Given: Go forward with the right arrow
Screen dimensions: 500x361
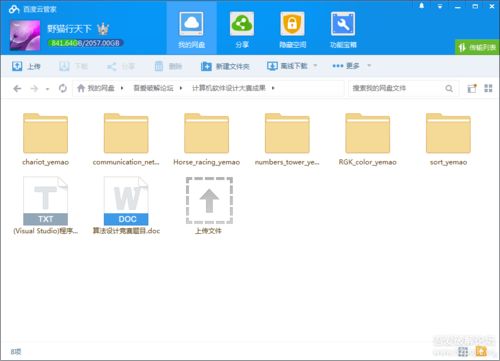Looking at the screenshot, I should click(x=34, y=88).
